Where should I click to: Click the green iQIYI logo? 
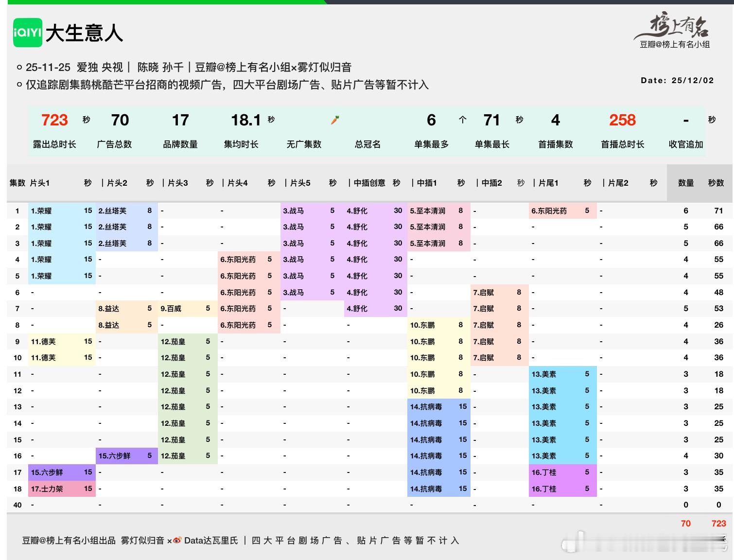(28, 33)
